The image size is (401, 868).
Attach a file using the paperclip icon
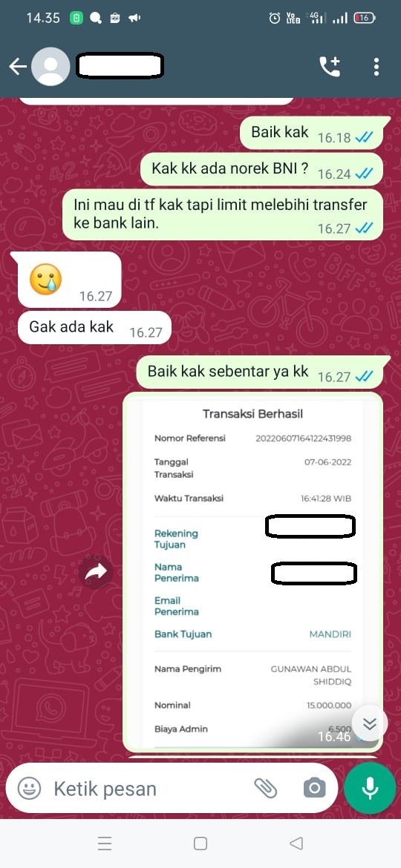265,788
